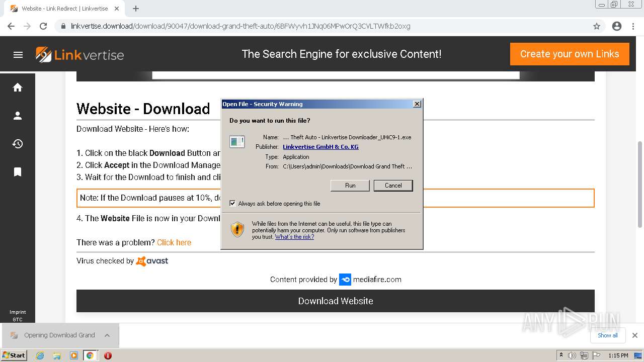
Task: Click the Download Website button
Action: click(x=336, y=301)
